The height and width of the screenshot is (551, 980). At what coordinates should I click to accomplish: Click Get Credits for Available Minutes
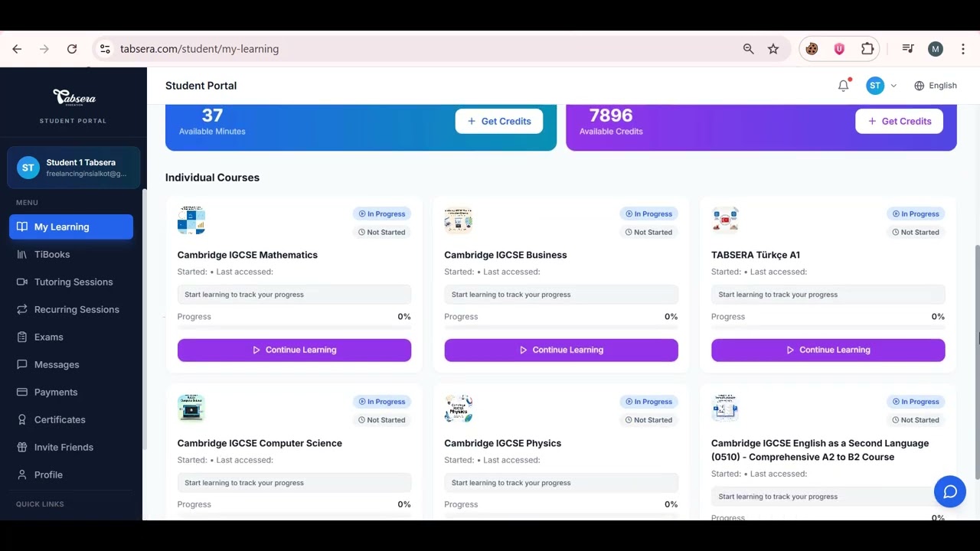click(499, 121)
